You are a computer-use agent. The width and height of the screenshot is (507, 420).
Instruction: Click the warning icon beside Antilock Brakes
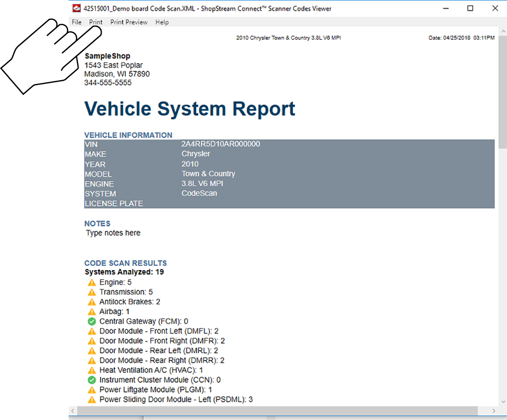pyautogui.click(x=92, y=302)
